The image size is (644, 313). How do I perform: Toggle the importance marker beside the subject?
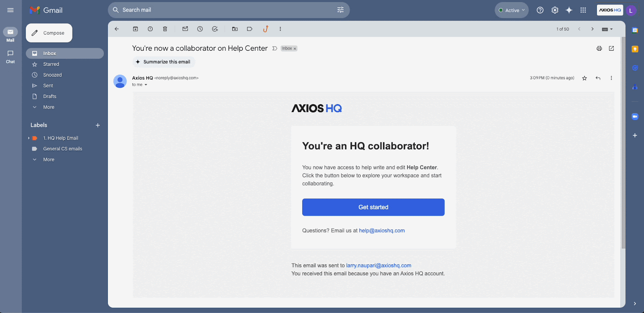pyautogui.click(x=275, y=48)
